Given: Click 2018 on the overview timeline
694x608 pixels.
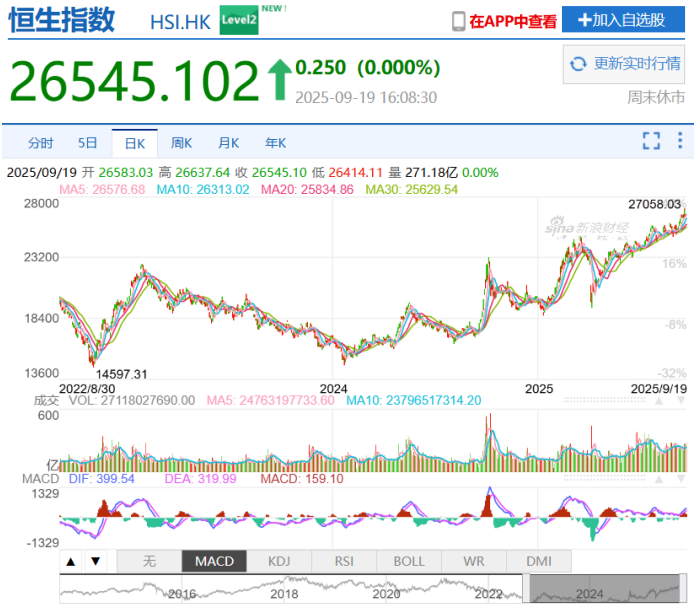Looking at the screenshot, I should pyautogui.click(x=284, y=594).
